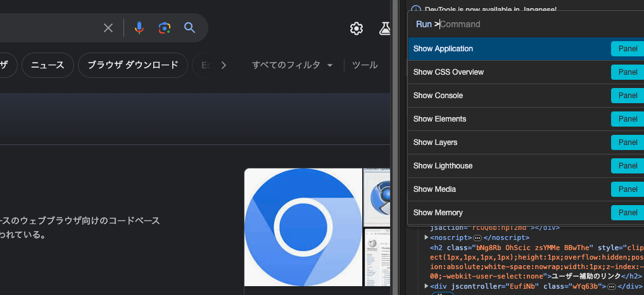
Task: Select the Show Console command
Action: (x=526, y=96)
